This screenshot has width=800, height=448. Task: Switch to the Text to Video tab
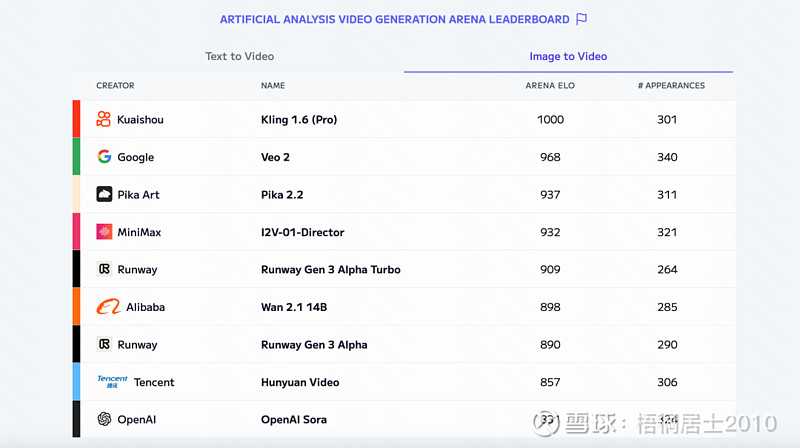[239, 56]
